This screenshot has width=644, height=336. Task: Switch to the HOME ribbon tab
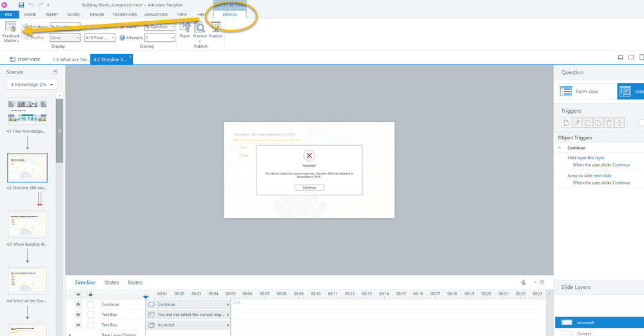(x=30, y=14)
